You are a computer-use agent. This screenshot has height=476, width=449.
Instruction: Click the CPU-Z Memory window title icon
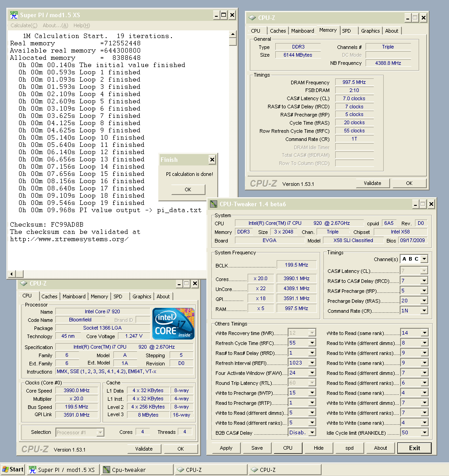252,18
